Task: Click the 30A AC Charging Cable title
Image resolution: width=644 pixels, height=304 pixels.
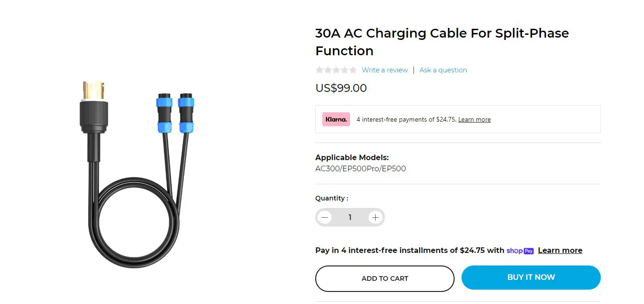Action: (x=442, y=42)
